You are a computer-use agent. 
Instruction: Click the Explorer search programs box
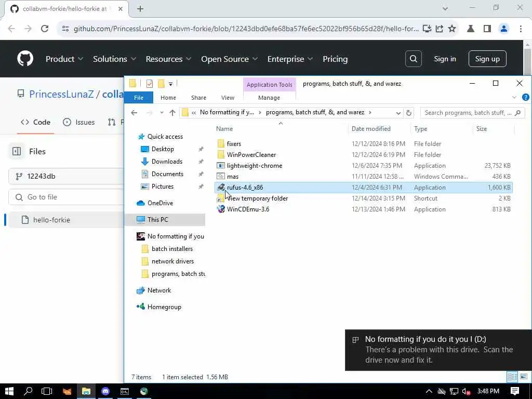(472, 113)
